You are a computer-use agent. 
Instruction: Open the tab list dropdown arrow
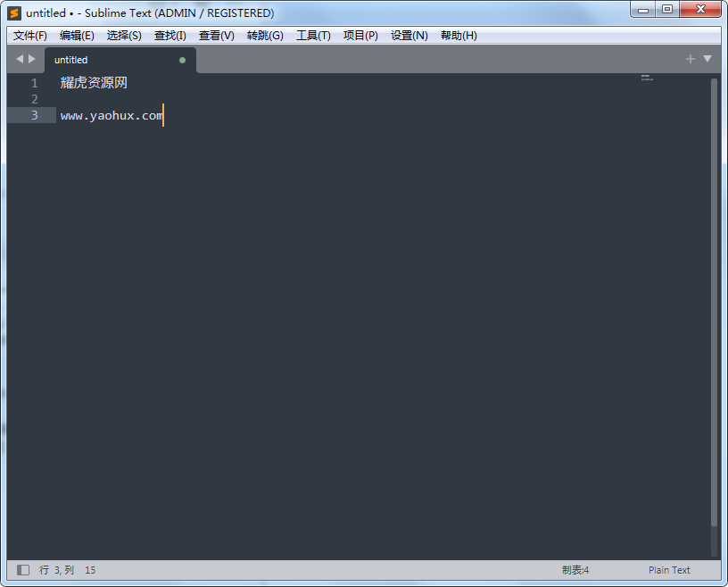(x=707, y=59)
